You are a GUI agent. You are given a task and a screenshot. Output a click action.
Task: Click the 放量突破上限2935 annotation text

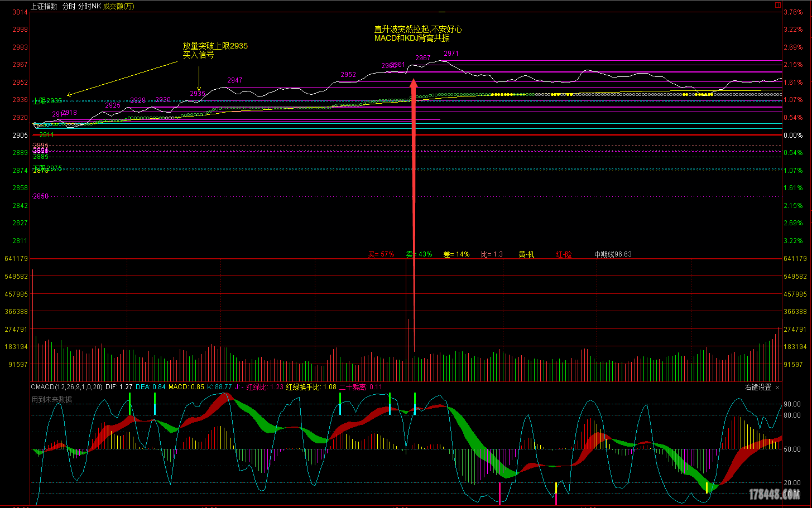(215, 46)
